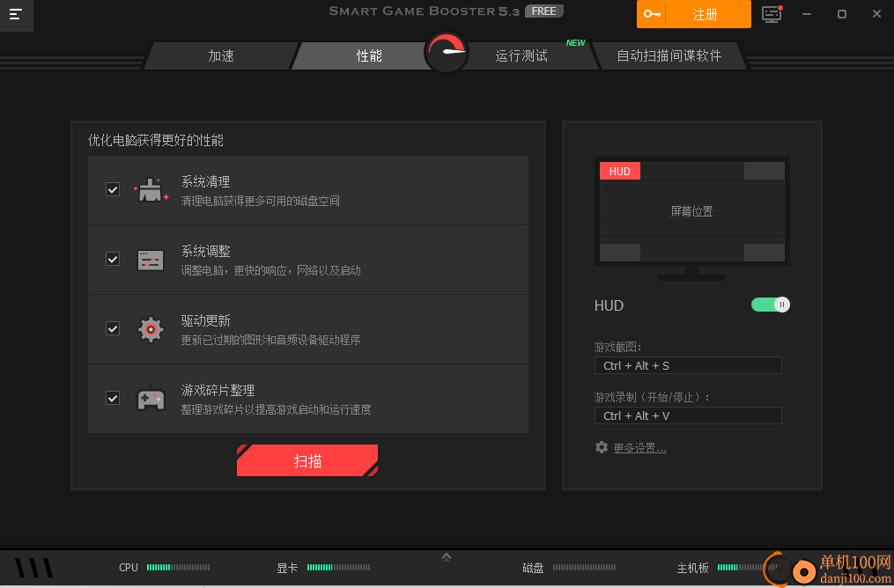Click the orange 注册 button
Image resolution: width=894 pixels, height=588 pixels.
(x=694, y=14)
